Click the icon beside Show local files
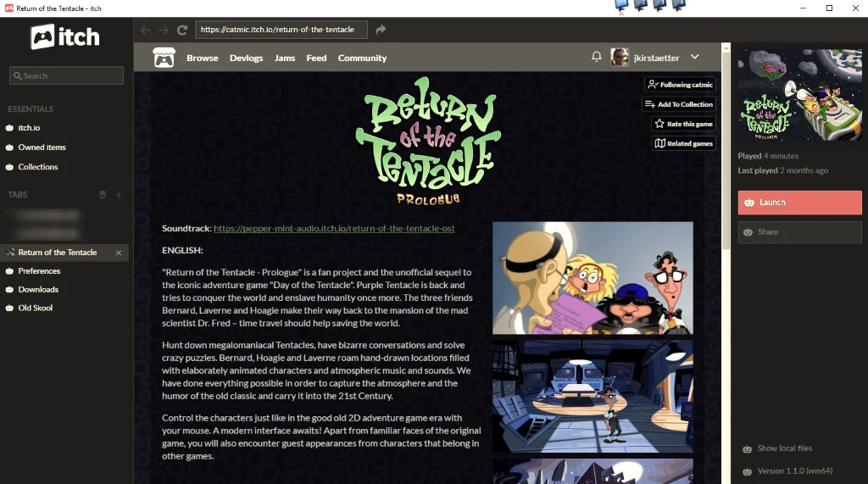This screenshot has height=484, width=868. (x=747, y=449)
